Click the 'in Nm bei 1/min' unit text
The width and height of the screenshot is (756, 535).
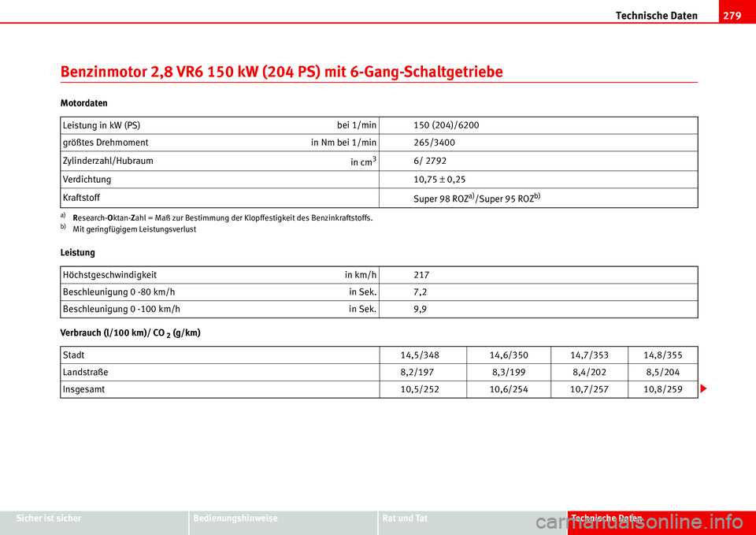[x=343, y=143]
